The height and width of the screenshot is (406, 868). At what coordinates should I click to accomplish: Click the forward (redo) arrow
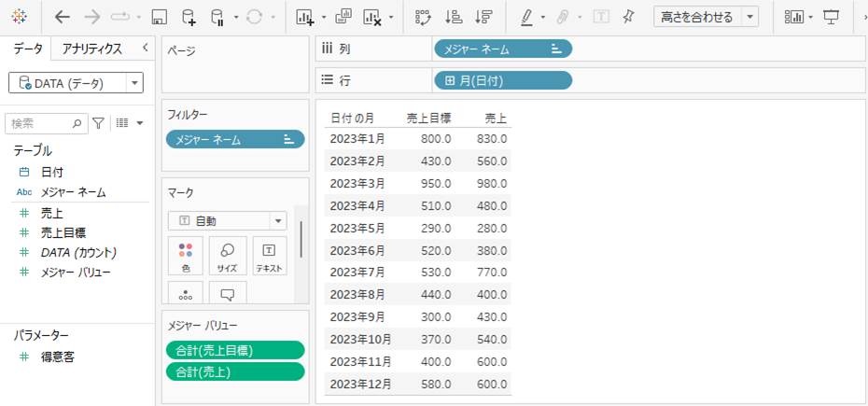(x=91, y=17)
